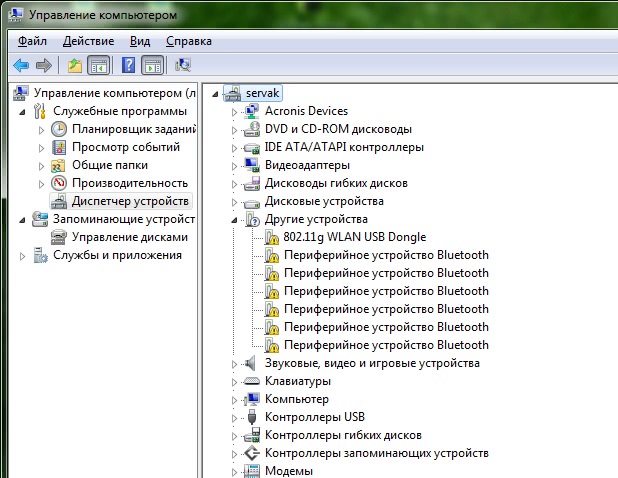Click the Forward arrow toolbar button
The height and width of the screenshot is (478, 618).
click(44, 65)
